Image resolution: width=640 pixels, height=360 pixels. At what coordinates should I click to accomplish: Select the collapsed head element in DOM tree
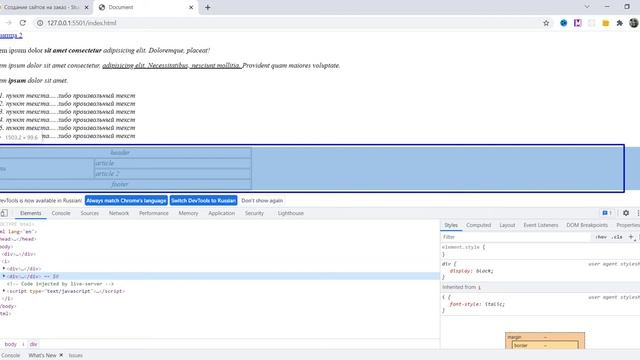[18, 239]
